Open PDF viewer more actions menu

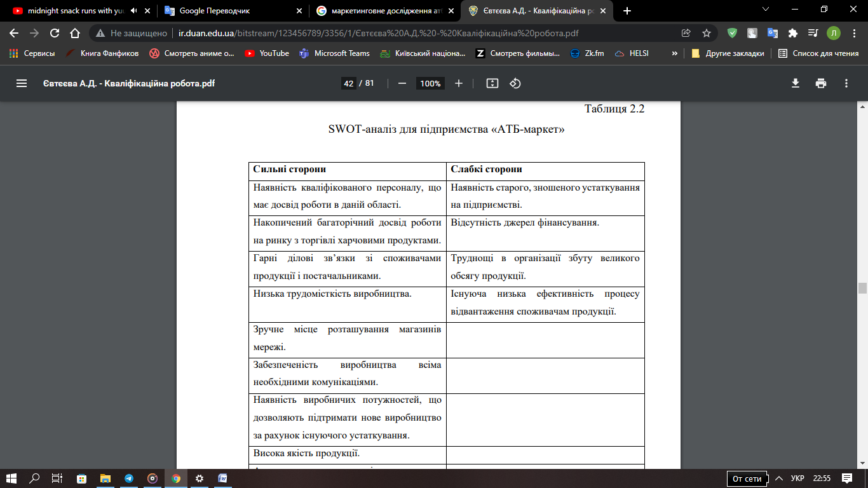click(846, 83)
